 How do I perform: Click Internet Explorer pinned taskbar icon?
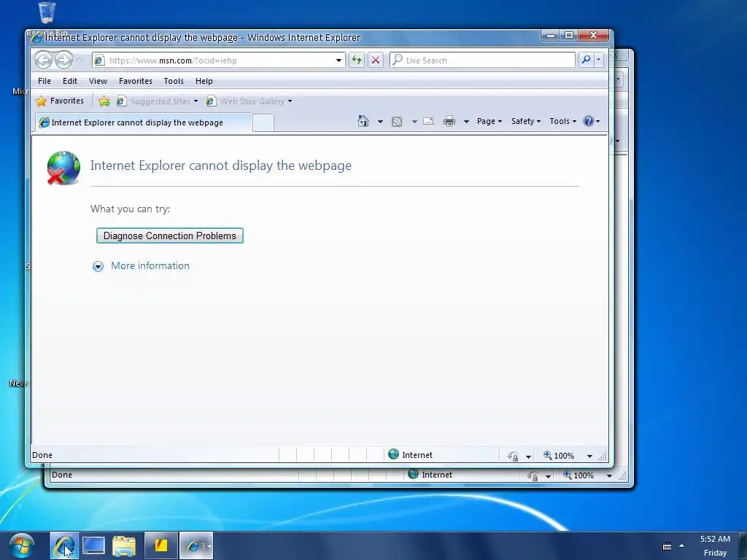click(x=64, y=545)
